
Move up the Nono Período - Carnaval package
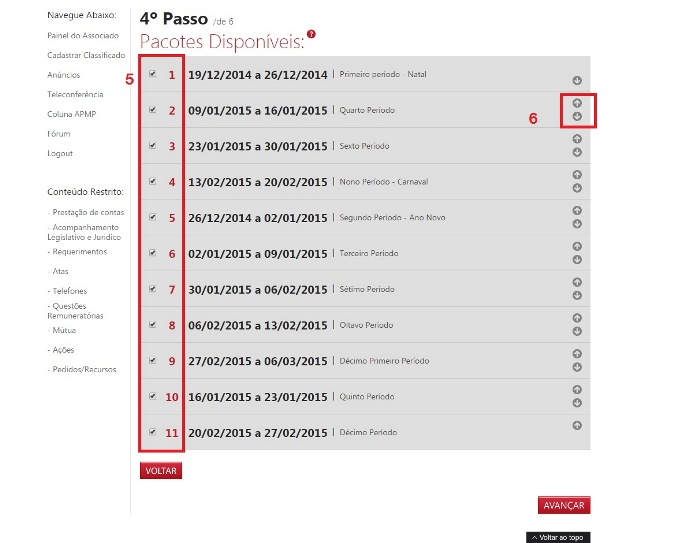tap(577, 175)
